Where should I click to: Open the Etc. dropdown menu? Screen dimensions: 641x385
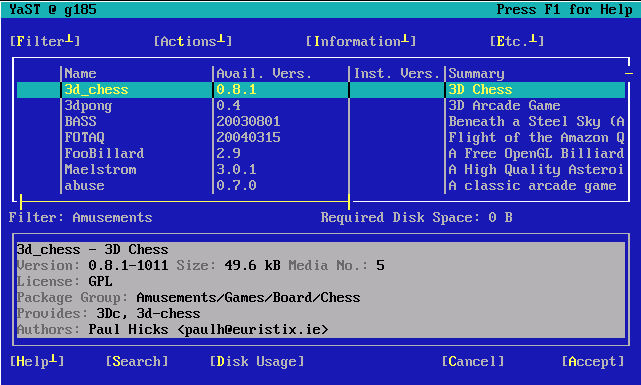click(x=517, y=41)
